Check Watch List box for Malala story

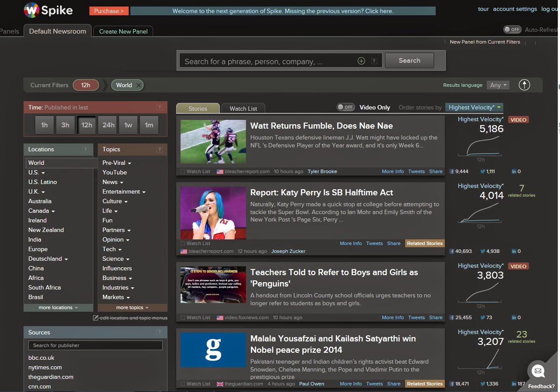[x=183, y=384]
